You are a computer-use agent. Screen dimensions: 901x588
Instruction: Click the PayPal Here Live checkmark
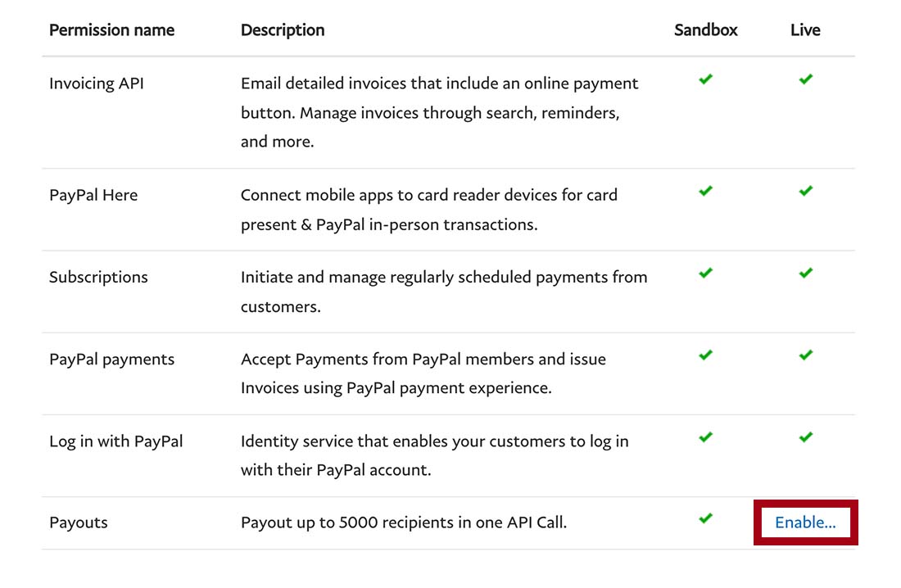click(806, 191)
